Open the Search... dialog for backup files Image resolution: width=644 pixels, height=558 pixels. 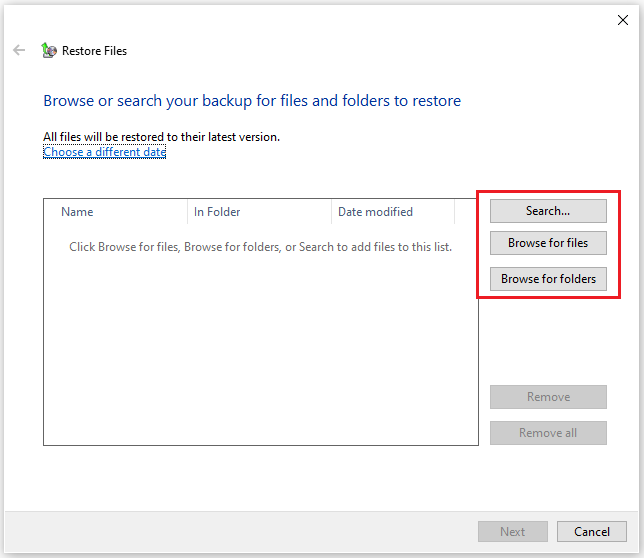pos(548,211)
